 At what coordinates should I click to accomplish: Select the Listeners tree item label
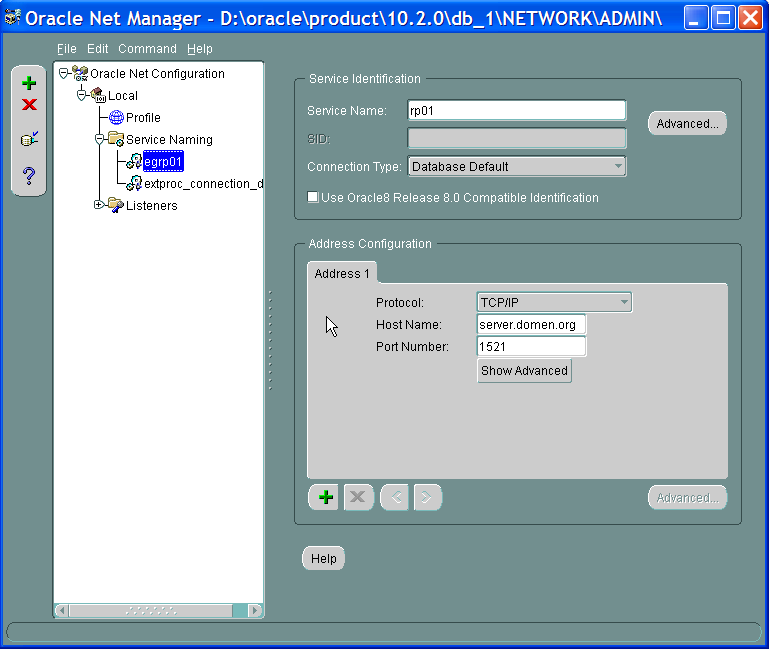[x=152, y=206]
